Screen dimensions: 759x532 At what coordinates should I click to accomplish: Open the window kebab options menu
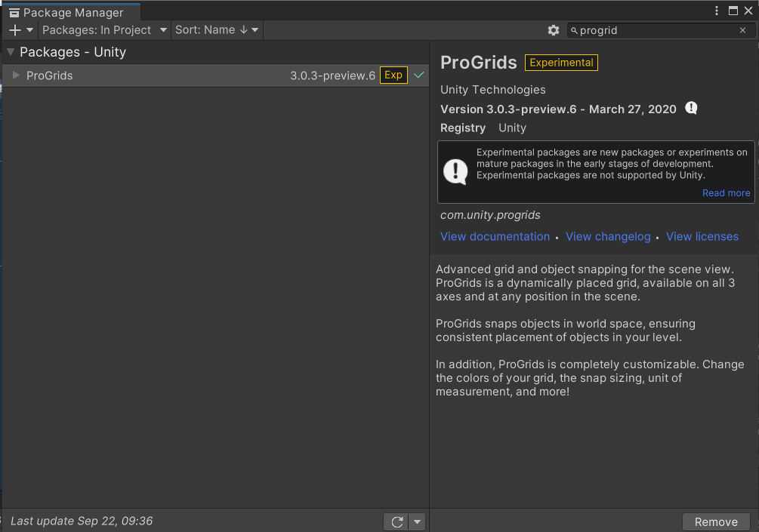(717, 11)
